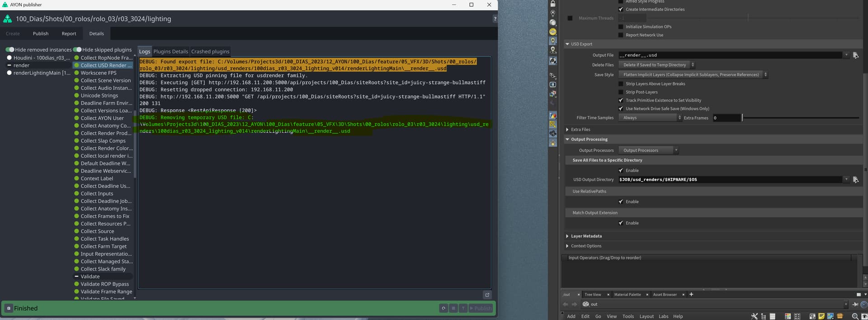Open the Filter Time Samples dropdown
The height and width of the screenshot is (320, 868).
[650, 118]
